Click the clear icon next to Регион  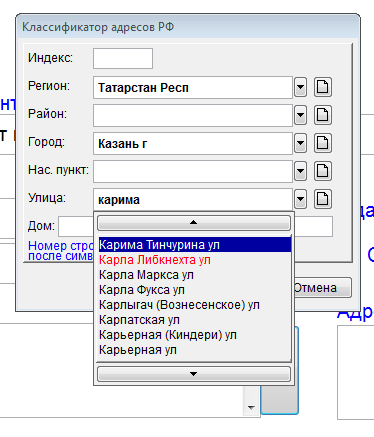point(322,87)
